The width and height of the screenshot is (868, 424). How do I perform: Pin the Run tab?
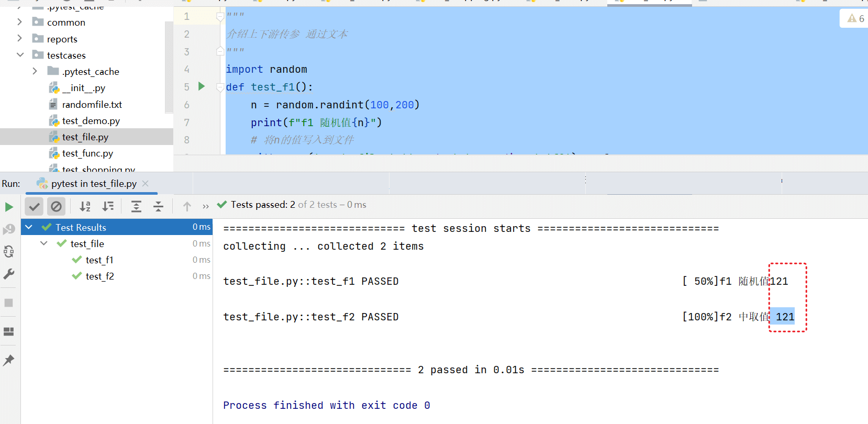point(9,360)
